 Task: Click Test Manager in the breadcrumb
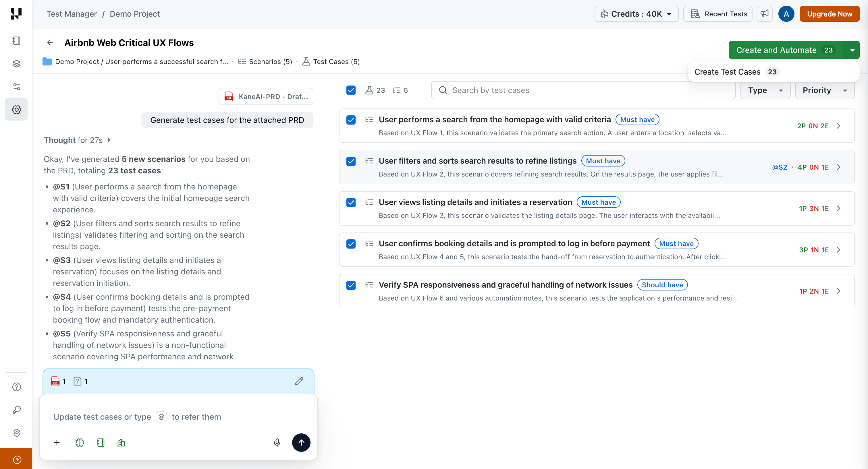click(x=72, y=14)
